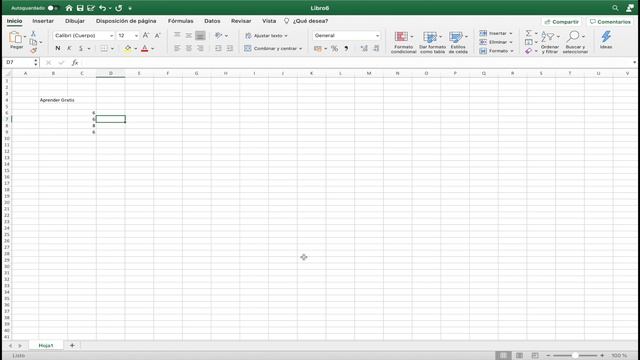Screen dimensions: 640x360
Task: Click the Borders icon
Action: (x=104, y=48)
